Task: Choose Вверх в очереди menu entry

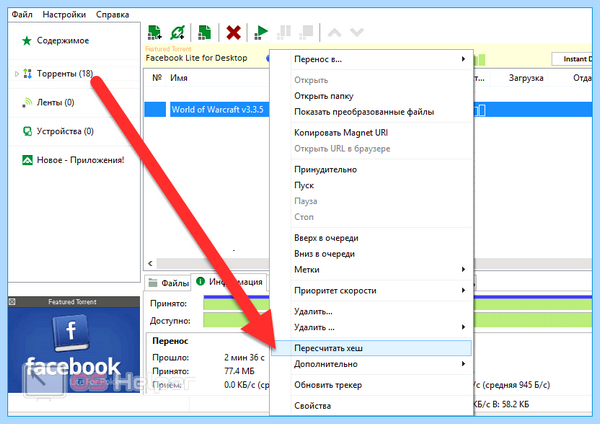Action: 371,238
